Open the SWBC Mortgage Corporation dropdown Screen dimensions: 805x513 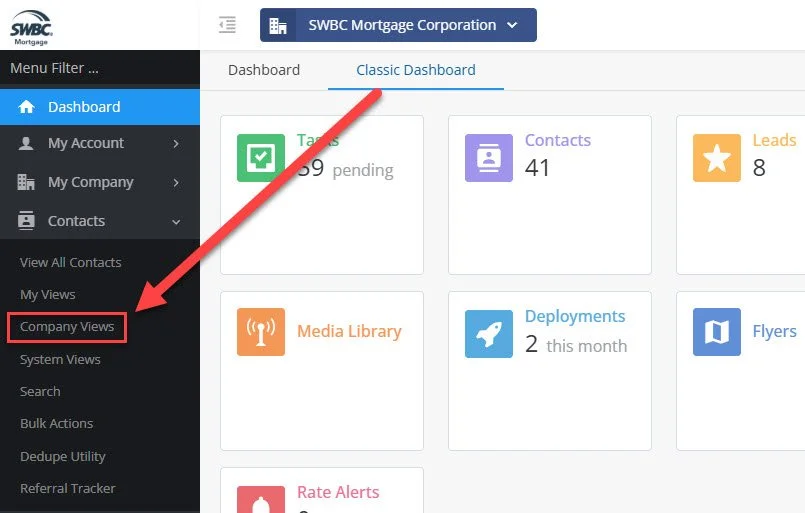(x=398, y=25)
